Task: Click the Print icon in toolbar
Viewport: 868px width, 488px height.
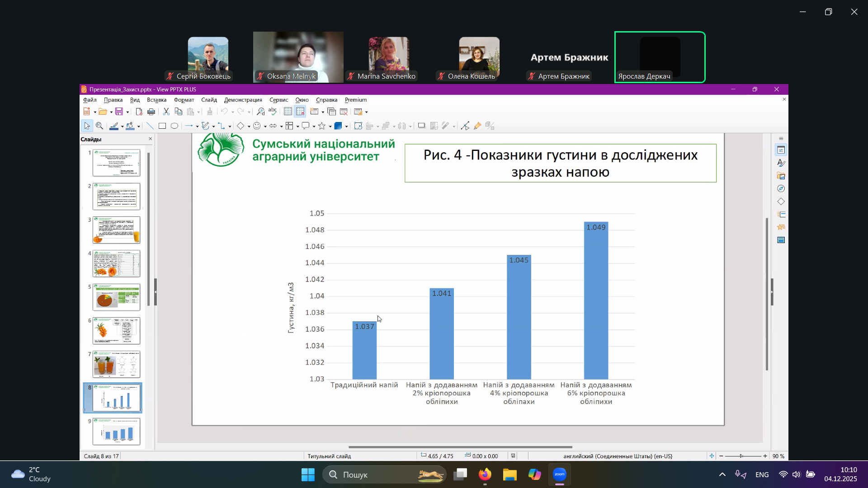Action: (151, 112)
